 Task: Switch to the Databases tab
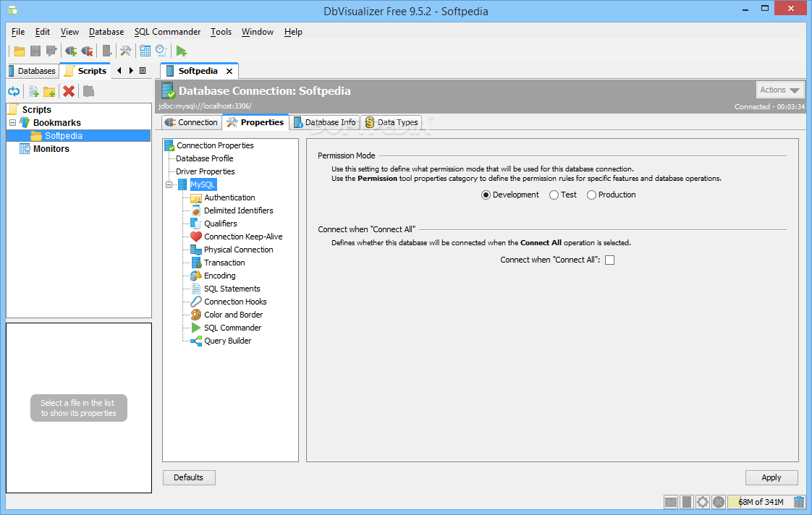33,71
